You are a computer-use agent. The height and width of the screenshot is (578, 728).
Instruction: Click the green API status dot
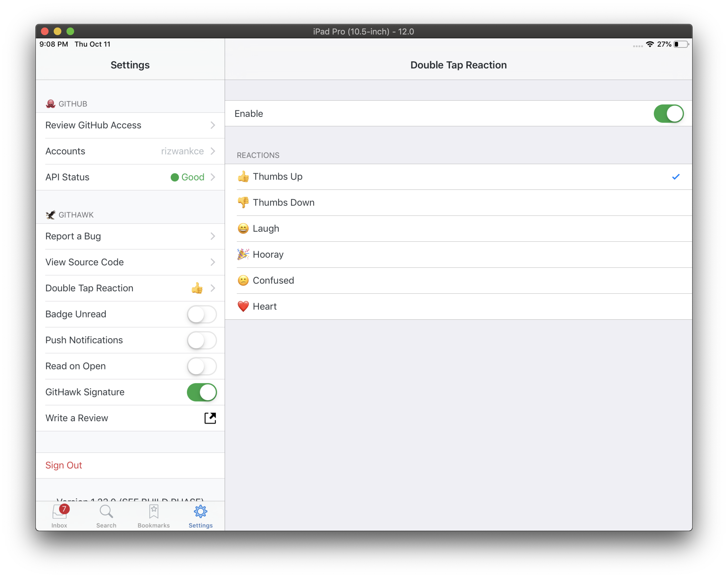[174, 178]
